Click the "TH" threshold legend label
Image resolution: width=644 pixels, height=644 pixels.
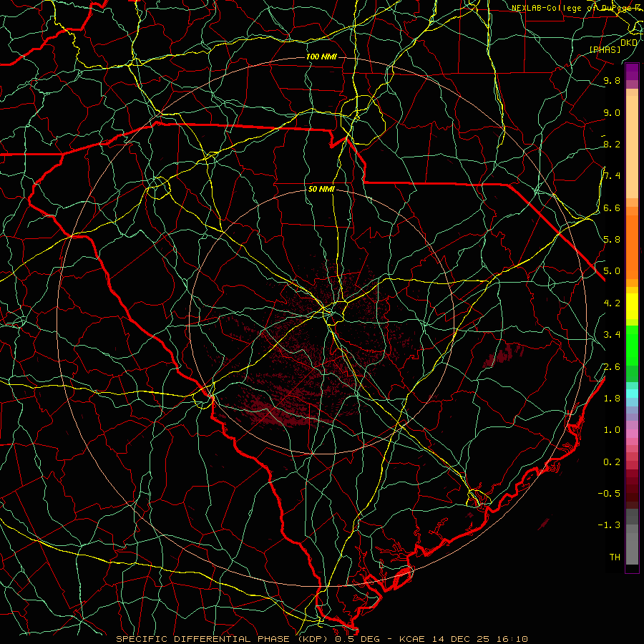click(x=615, y=557)
